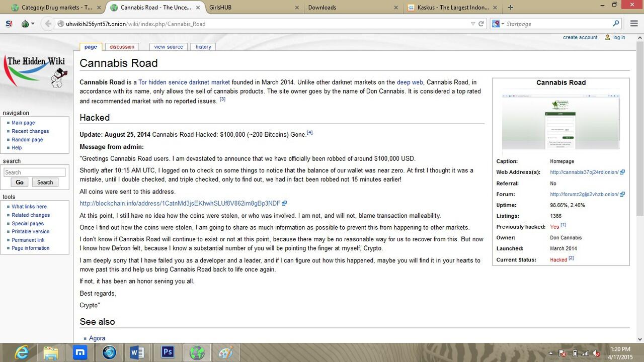Open the Help navigation link
The image size is (644, 362).
click(x=17, y=148)
